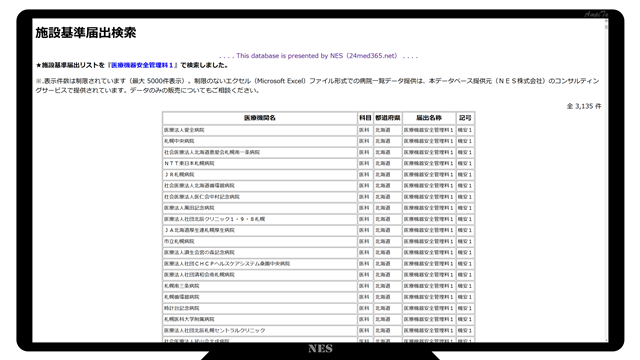This screenshot has height=360, width=640.
Task: Click the AmaiTa watermark in top corner
Action: 596,15
